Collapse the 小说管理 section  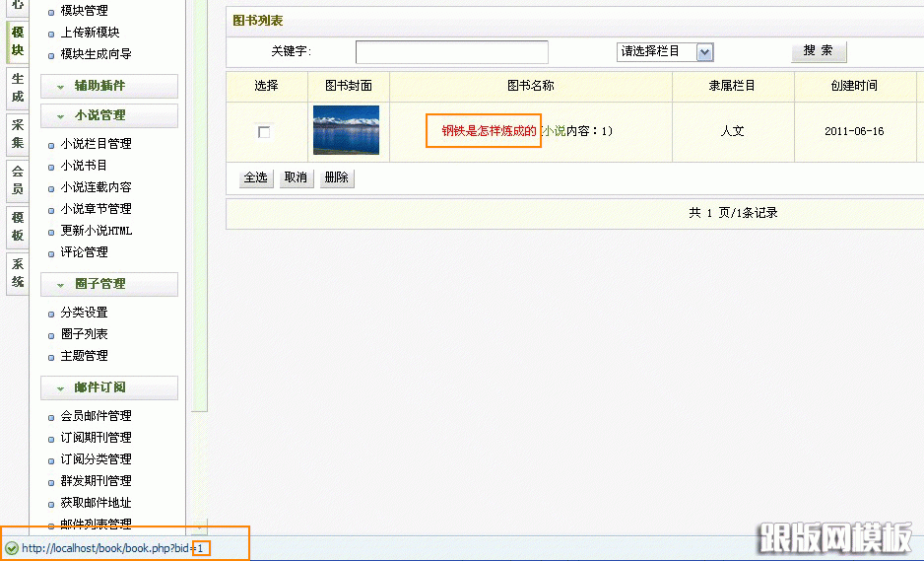pyautogui.click(x=109, y=115)
